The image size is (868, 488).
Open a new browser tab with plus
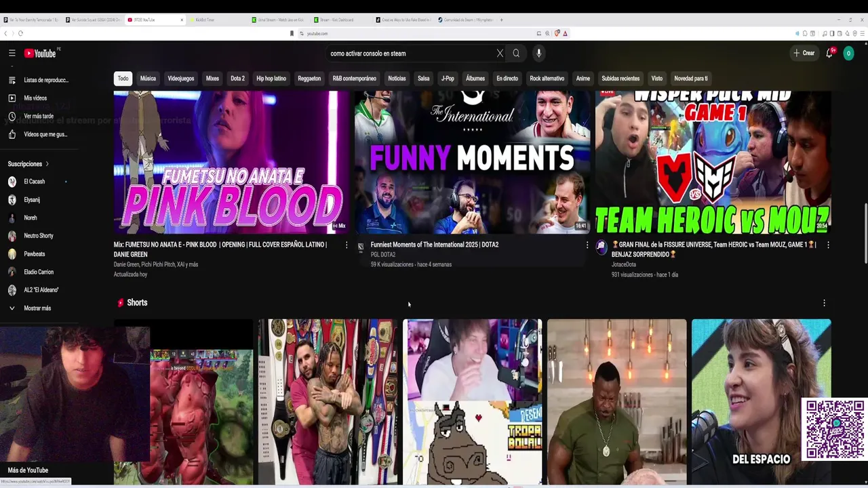(x=501, y=20)
